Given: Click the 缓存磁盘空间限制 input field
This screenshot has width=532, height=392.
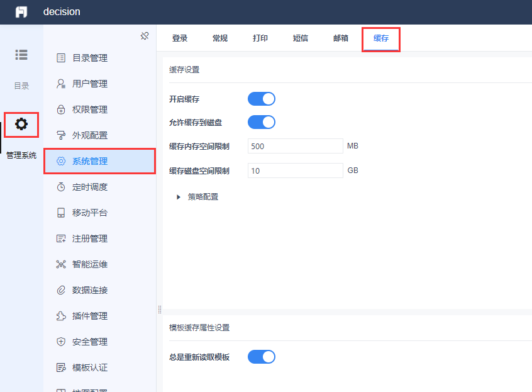Looking at the screenshot, I should coord(295,171).
